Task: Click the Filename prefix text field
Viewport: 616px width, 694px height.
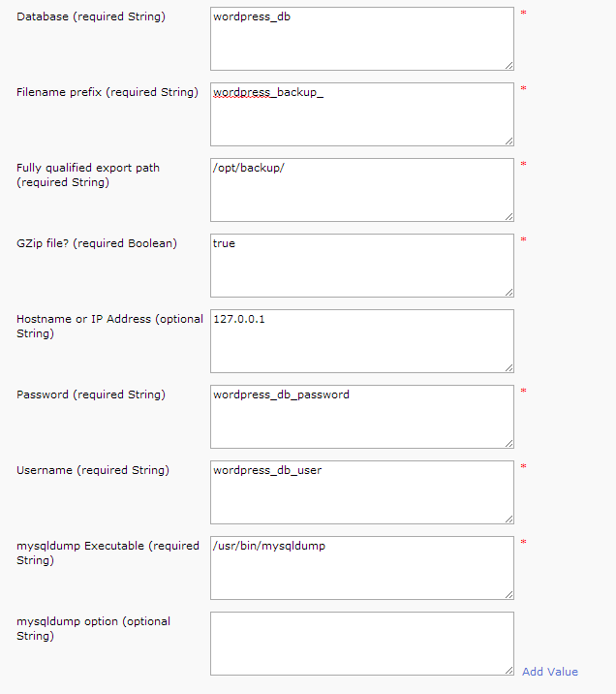Action: point(361,114)
